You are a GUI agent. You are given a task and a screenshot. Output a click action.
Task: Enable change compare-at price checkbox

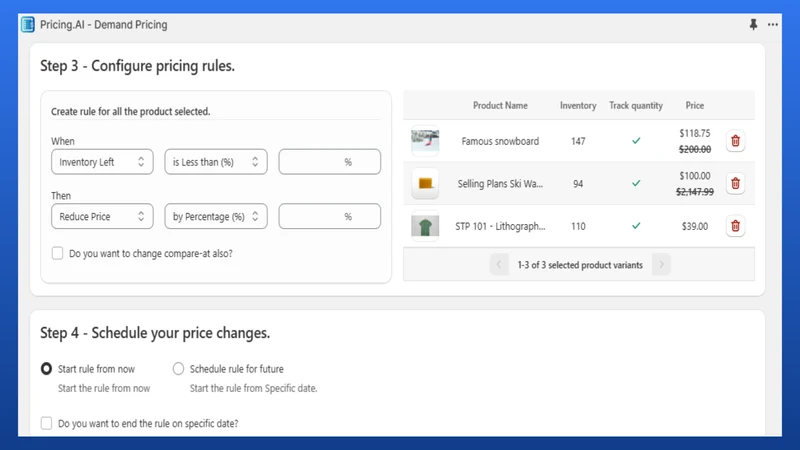coord(58,253)
